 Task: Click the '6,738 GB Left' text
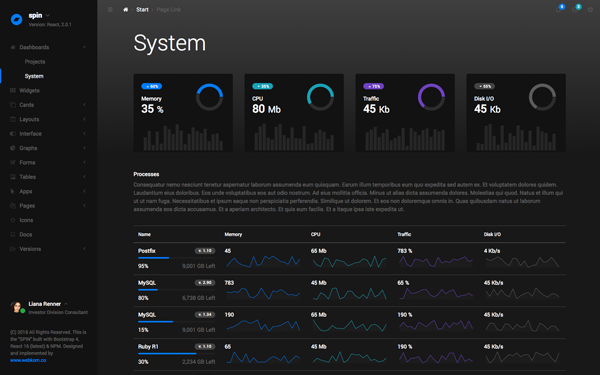click(x=199, y=298)
